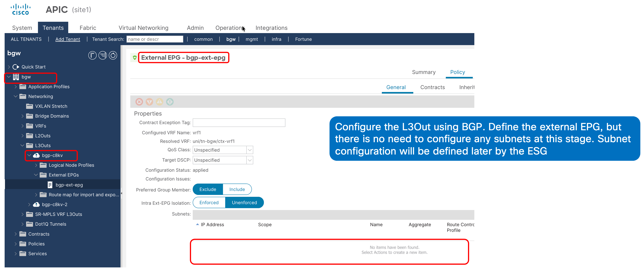
Task: Click the Contracts folder icon in tree
Action: 23,234
